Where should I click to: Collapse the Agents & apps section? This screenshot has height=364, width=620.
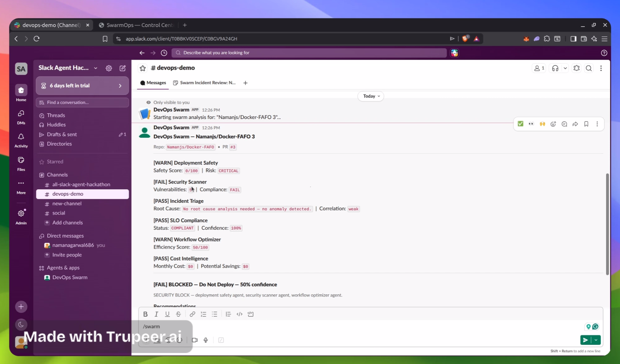[63, 268]
